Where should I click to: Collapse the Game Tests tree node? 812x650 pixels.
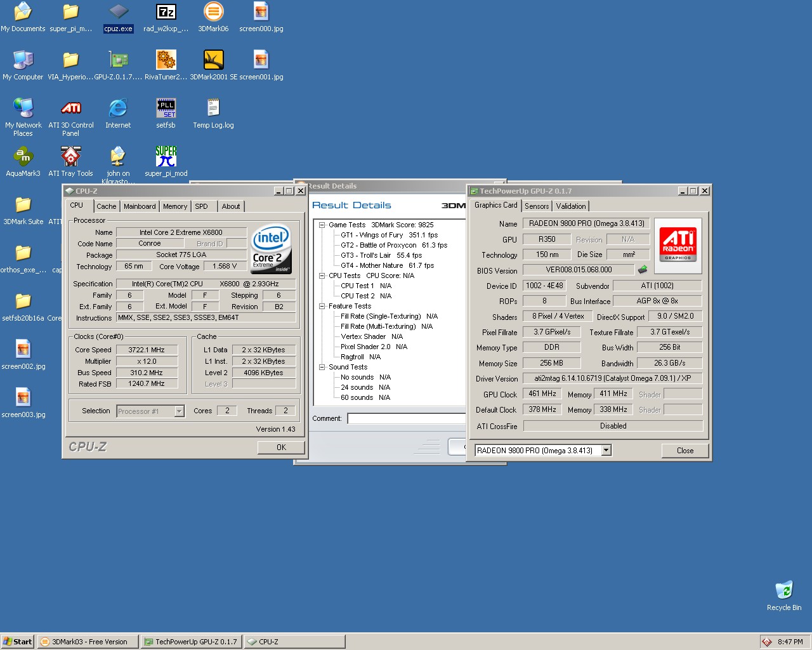(x=322, y=225)
